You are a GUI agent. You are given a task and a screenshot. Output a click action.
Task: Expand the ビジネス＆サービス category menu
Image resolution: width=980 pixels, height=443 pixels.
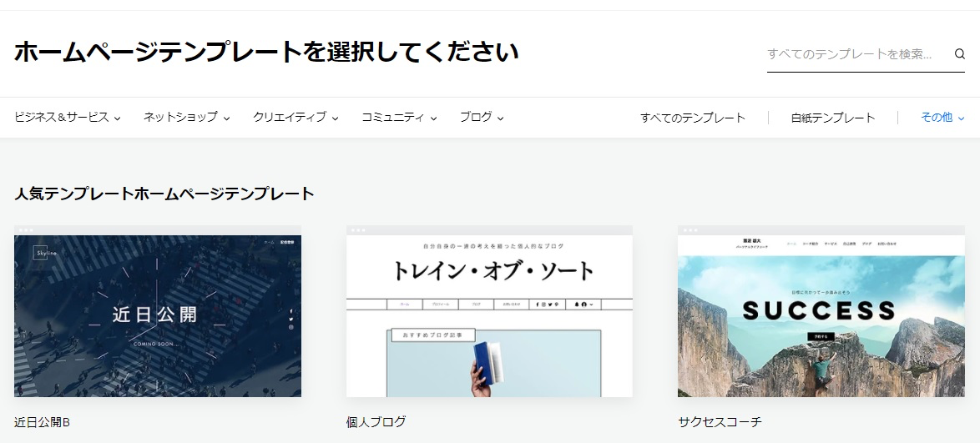(x=68, y=118)
